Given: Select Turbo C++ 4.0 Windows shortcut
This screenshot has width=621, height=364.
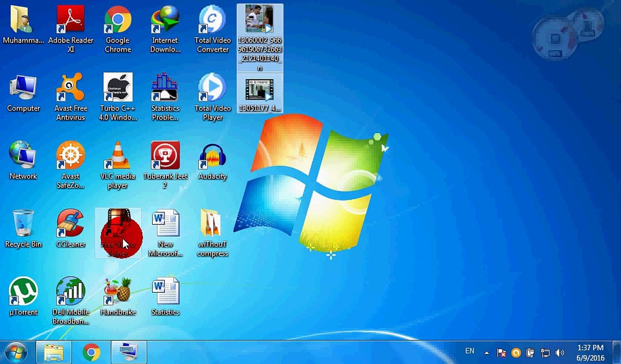Looking at the screenshot, I should click(x=118, y=98).
